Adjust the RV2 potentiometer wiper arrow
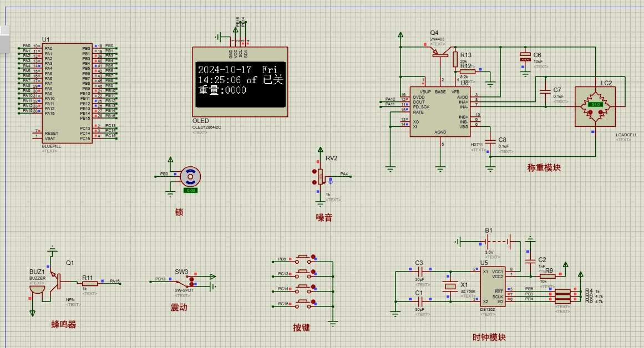 331,180
